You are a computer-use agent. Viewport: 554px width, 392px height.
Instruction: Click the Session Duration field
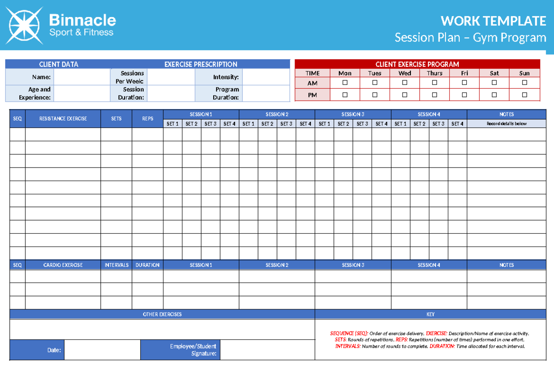[x=171, y=93]
